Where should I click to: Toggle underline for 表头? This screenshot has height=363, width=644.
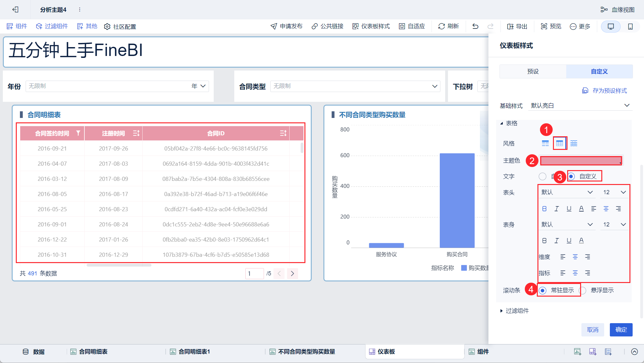(569, 209)
